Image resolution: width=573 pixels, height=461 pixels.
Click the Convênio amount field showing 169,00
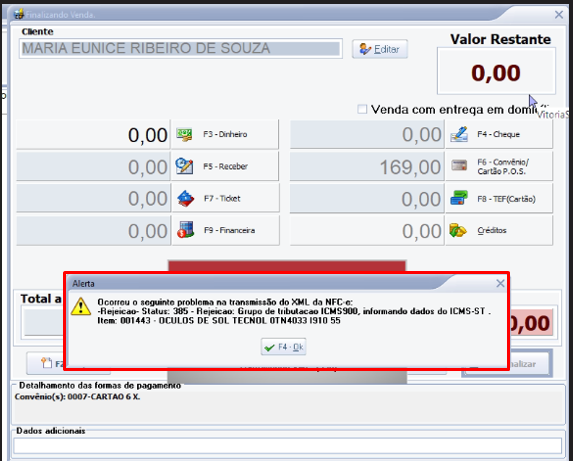coord(367,167)
